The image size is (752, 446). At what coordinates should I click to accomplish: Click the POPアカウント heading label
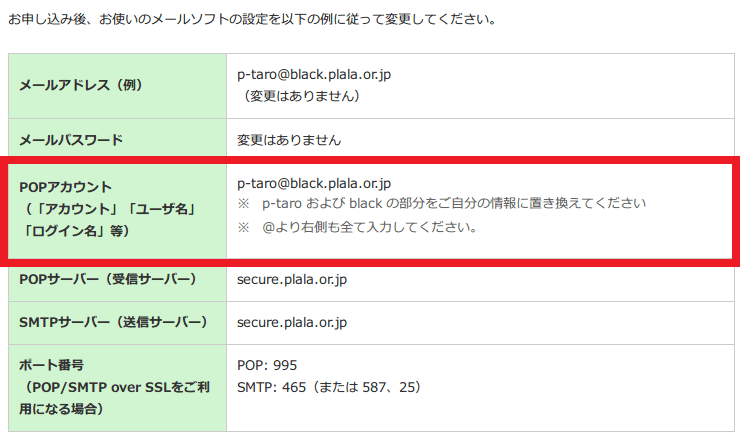(x=66, y=187)
